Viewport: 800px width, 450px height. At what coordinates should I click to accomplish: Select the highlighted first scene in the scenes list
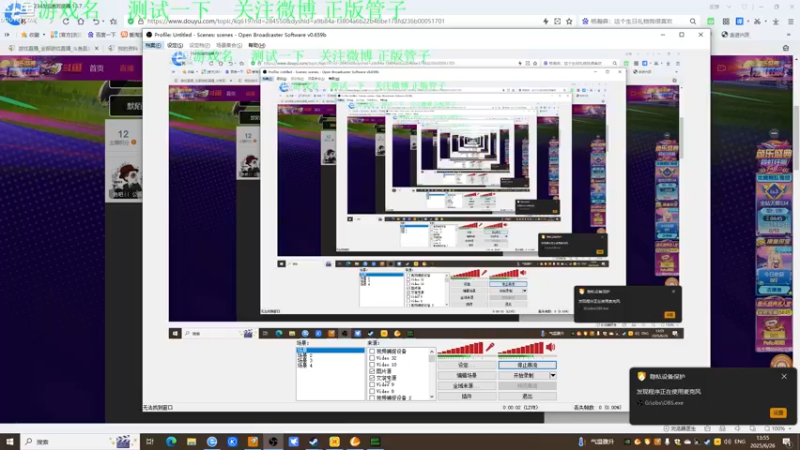pyautogui.click(x=330, y=351)
